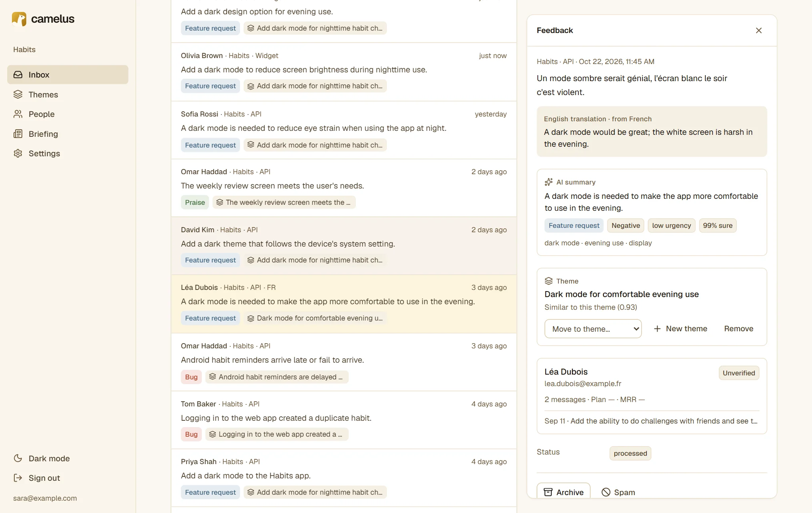
Task: Open the Briefing page
Action: coord(68,134)
